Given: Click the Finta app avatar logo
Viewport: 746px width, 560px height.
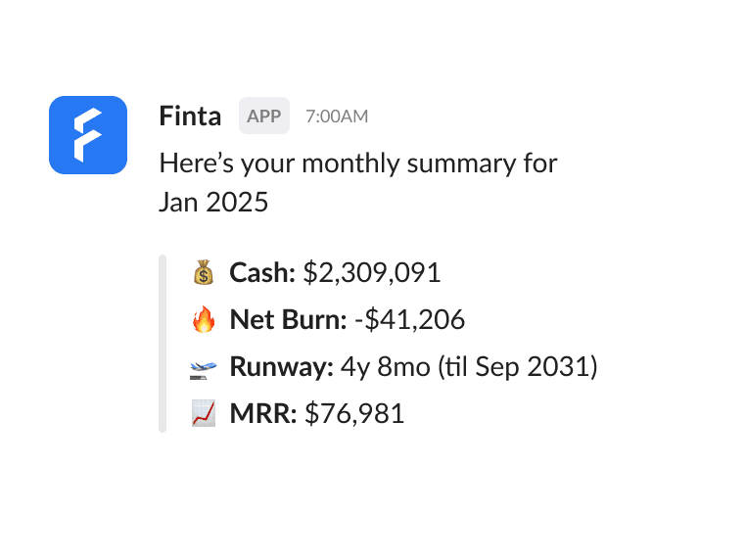Looking at the screenshot, I should [x=88, y=135].
